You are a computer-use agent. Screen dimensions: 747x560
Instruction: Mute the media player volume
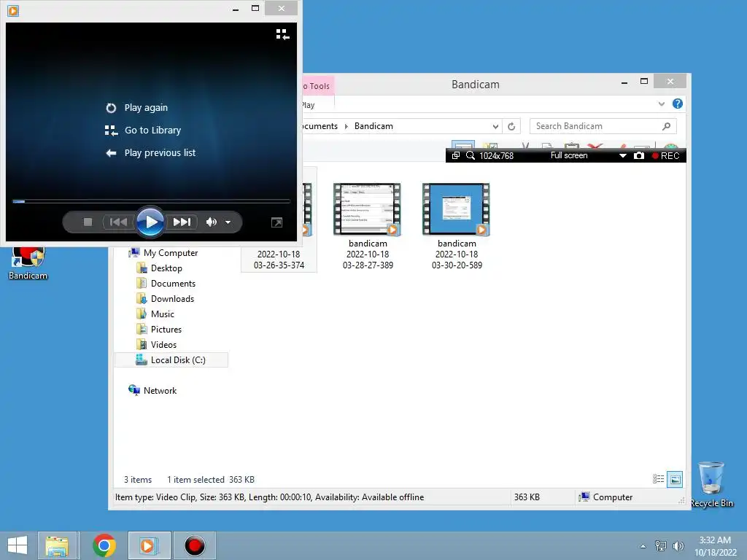(211, 222)
